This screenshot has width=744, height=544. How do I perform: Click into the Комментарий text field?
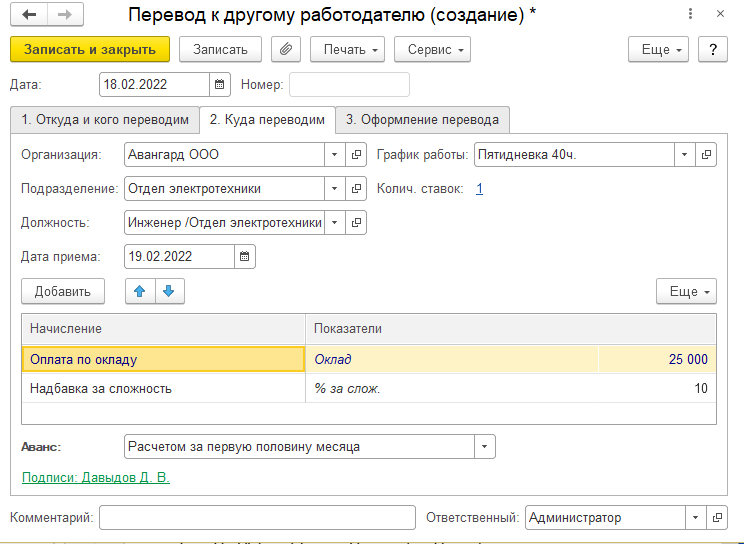[x=257, y=517]
